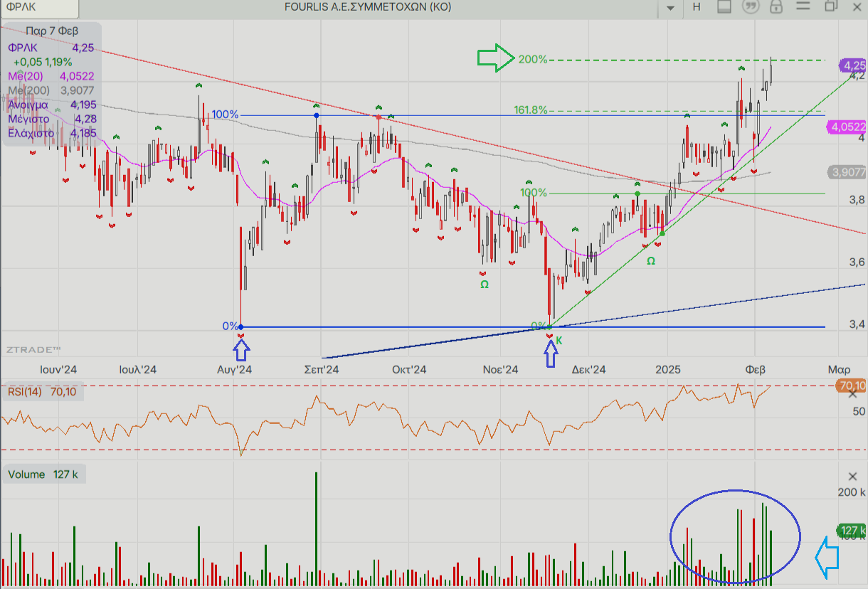This screenshot has width=868, height=589.
Task: Click the green 127 k volume tag
Action: pos(852,531)
